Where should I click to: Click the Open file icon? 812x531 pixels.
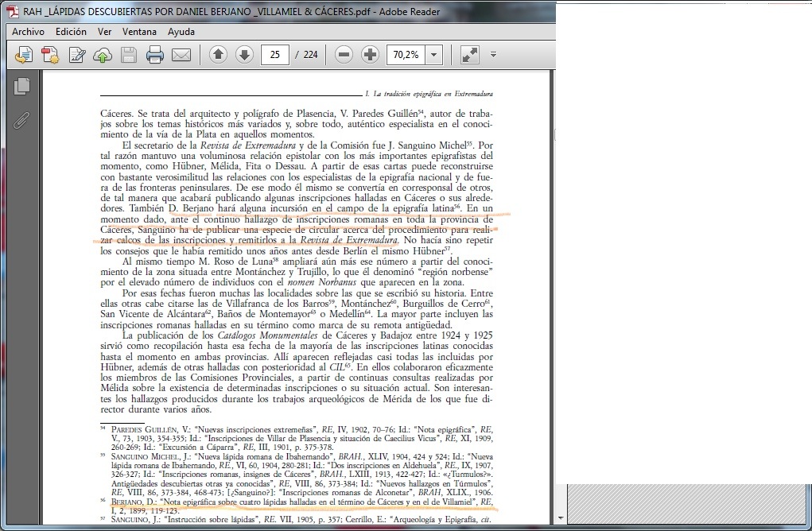pos(25,55)
